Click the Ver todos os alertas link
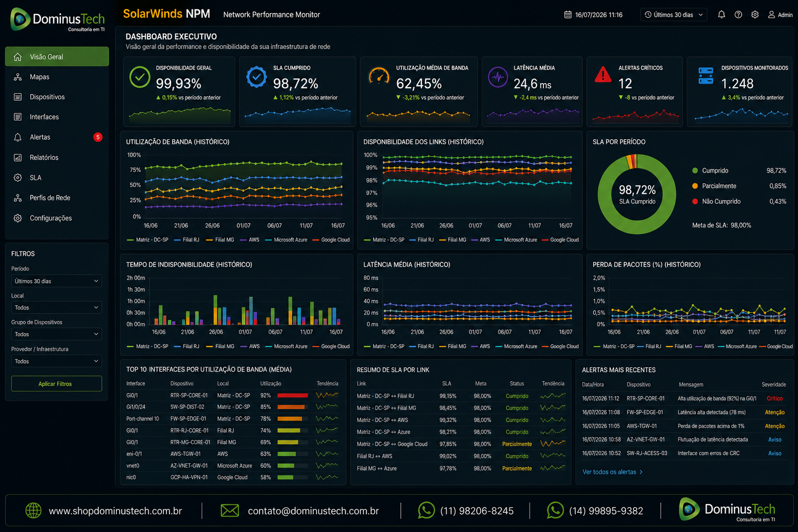This screenshot has height=532, width=798. point(612,472)
